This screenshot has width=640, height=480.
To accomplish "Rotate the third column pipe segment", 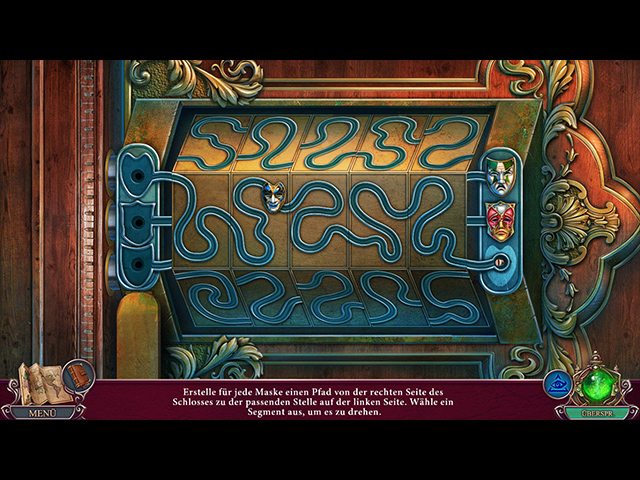I will point(320,221).
